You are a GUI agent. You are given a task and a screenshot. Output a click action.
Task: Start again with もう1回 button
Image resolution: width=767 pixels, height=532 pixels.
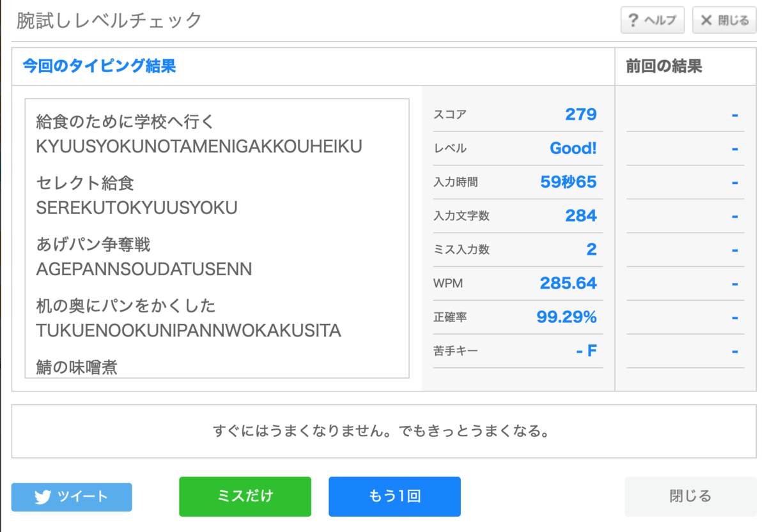point(394,496)
